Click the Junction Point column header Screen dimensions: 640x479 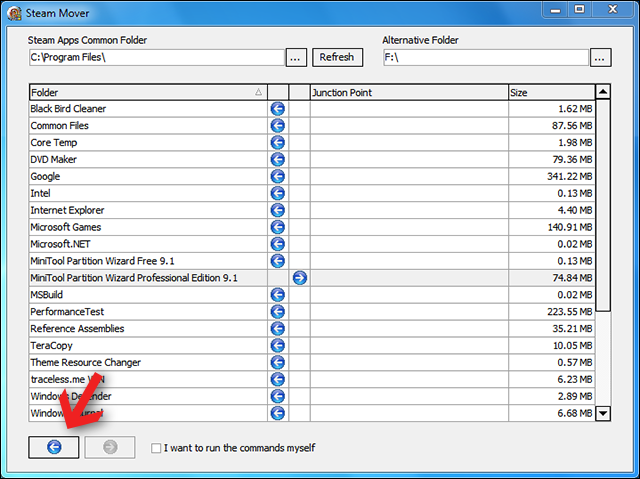tap(409, 93)
